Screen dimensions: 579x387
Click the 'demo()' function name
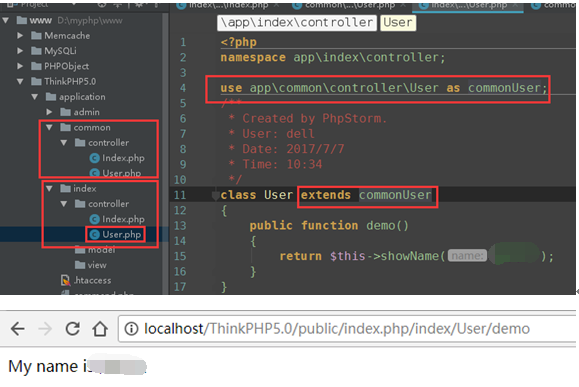(x=387, y=226)
